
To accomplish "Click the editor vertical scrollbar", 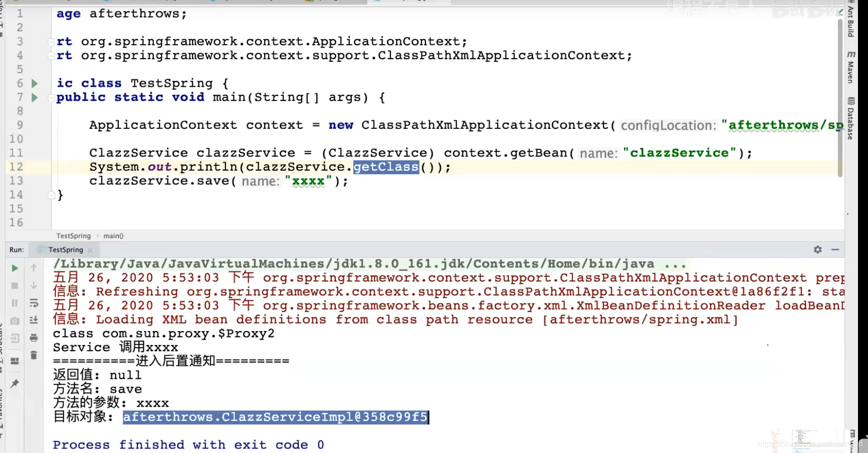I will click(x=840, y=98).
